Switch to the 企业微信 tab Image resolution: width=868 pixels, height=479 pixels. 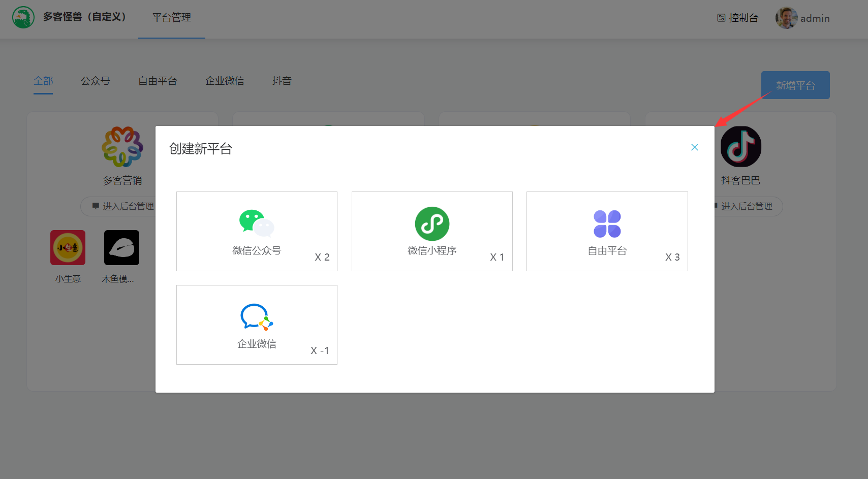pyautogui.click(x=225, y=81)
